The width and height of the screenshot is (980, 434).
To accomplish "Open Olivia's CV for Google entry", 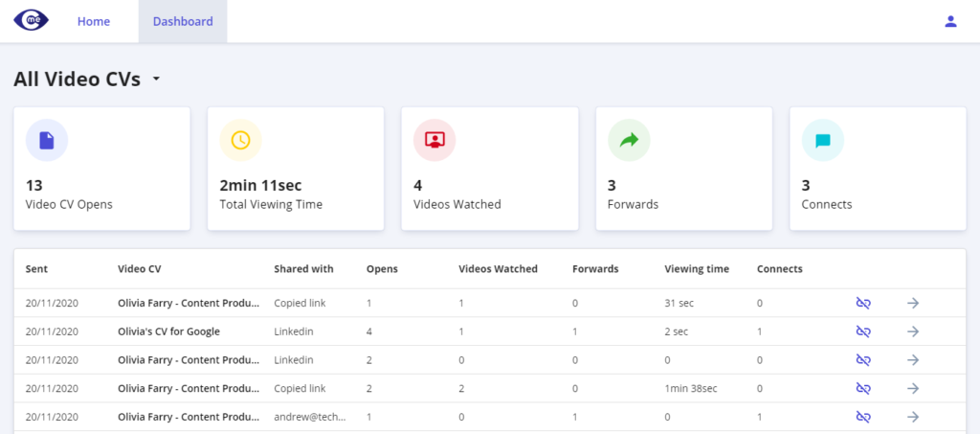I will pyautogui.click(x=168, y=331).
